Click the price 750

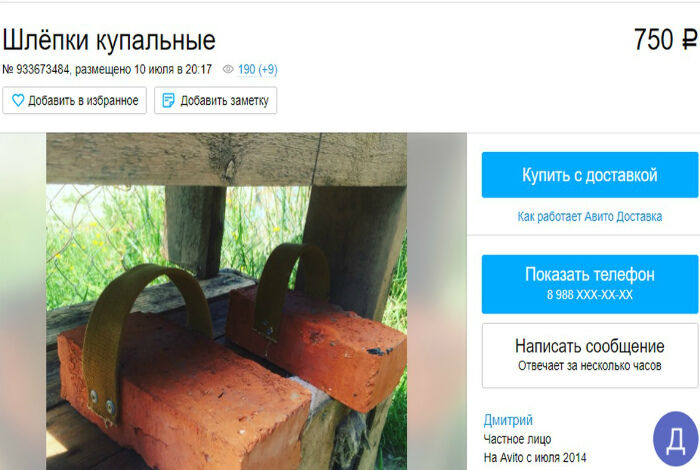tap(654, 39)
